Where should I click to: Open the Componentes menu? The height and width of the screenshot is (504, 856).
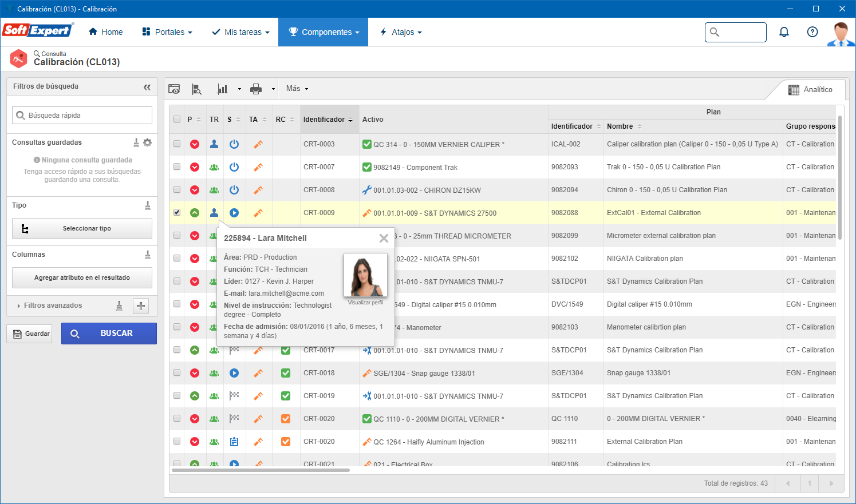point(324,32)
